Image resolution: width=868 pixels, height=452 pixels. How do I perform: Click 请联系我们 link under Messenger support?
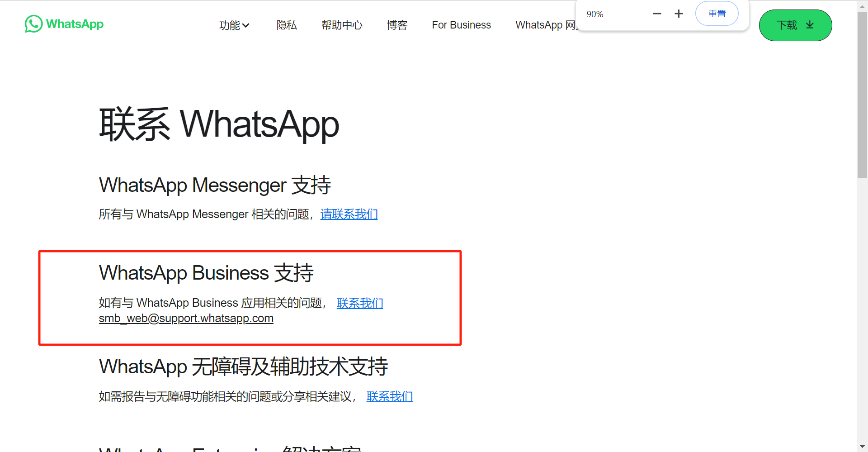pyautogui.click(x=349, y=214)
